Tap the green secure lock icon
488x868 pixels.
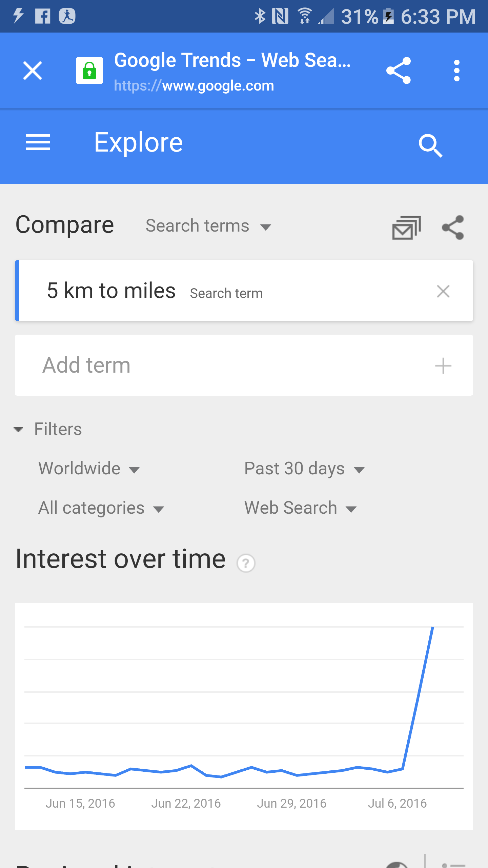tap(89, 71)
